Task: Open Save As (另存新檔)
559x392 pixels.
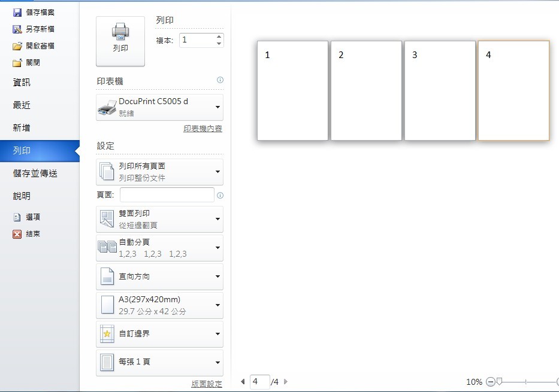Action: (x=34, y=29)
